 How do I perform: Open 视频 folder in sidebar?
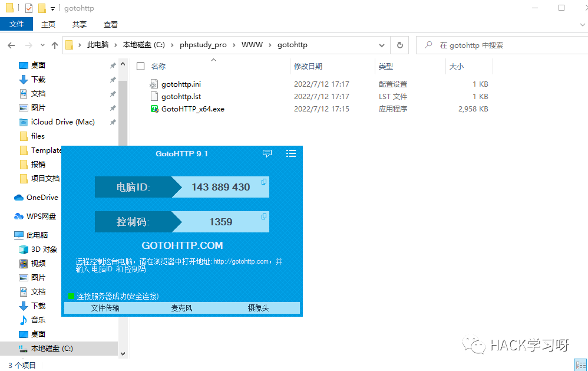click(x=32, y=263)
